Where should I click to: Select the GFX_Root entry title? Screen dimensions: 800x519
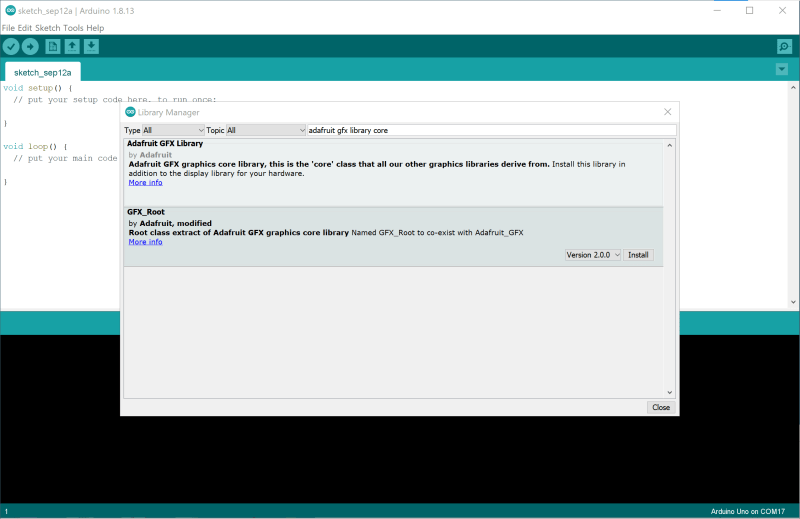click(x=146, y=212)
